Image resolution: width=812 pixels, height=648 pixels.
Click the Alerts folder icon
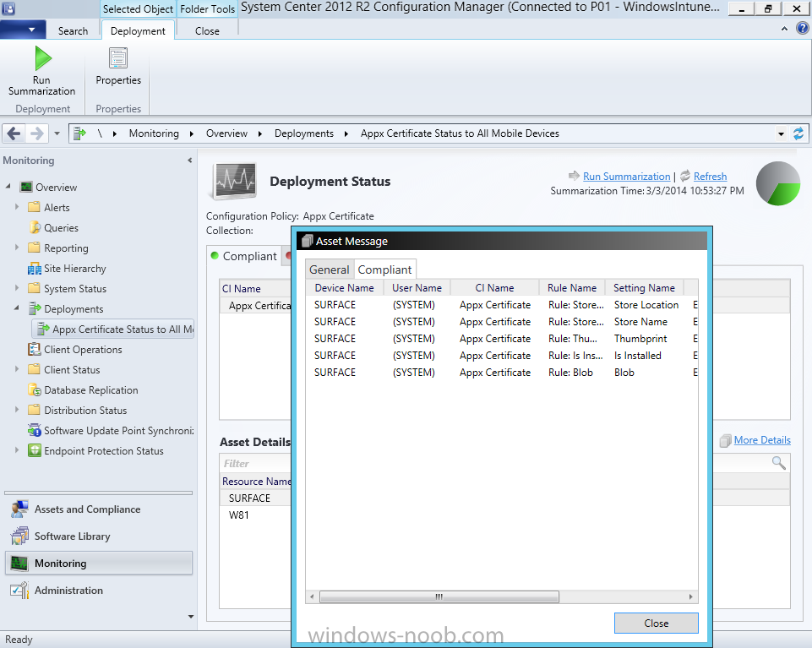tap(34, 207)
